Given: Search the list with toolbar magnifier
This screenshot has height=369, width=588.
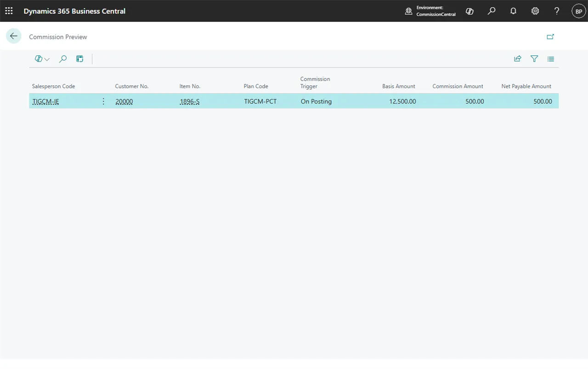Looking at the screenshot, I should [63, 59].
